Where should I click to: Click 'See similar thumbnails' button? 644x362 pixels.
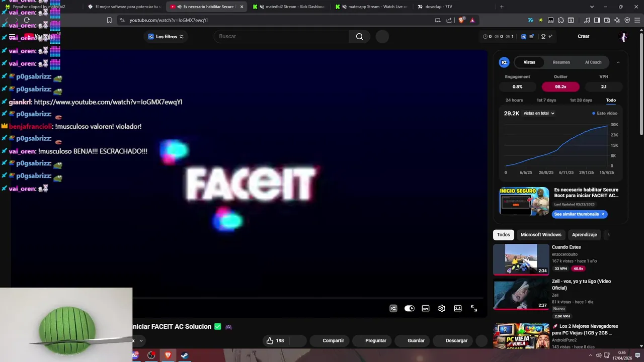pos(580,214)
